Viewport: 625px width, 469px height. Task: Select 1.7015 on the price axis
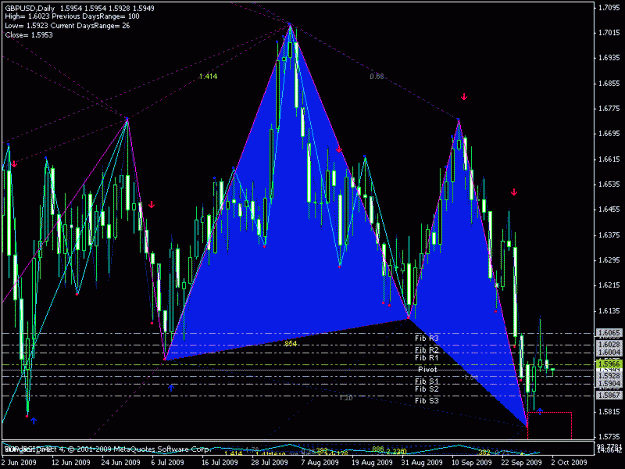[609, 33]
